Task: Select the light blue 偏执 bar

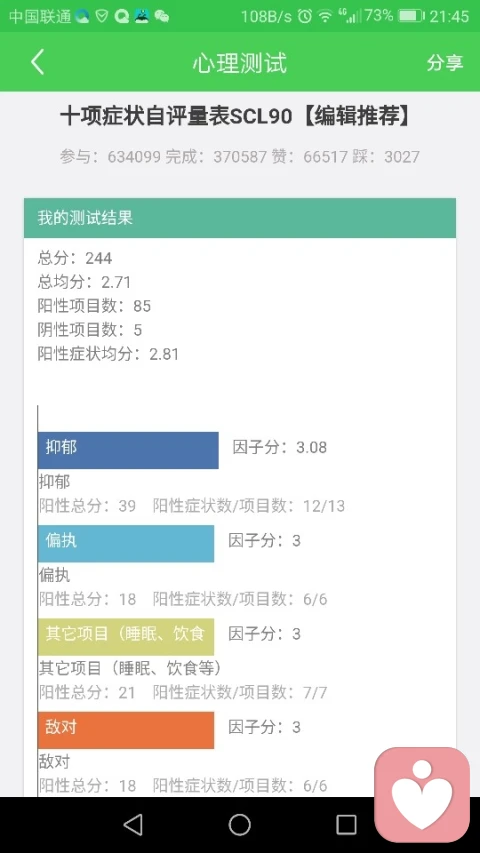Action: click(x=126, y=543)
